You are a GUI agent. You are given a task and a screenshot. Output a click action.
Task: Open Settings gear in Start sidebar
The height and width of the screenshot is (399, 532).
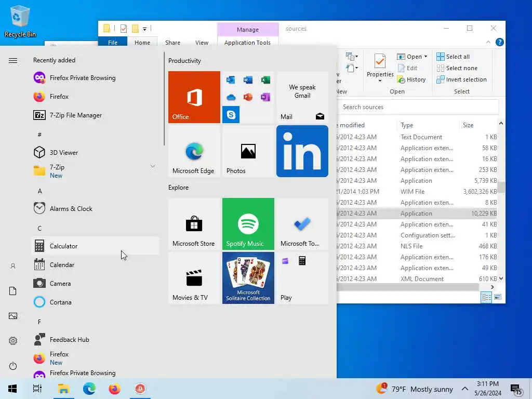[13, 341]
